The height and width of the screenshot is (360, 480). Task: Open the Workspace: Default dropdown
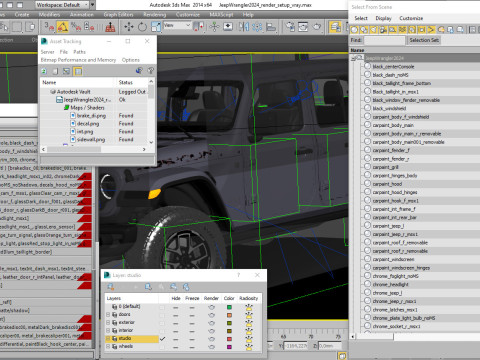(x=62, y=5)
